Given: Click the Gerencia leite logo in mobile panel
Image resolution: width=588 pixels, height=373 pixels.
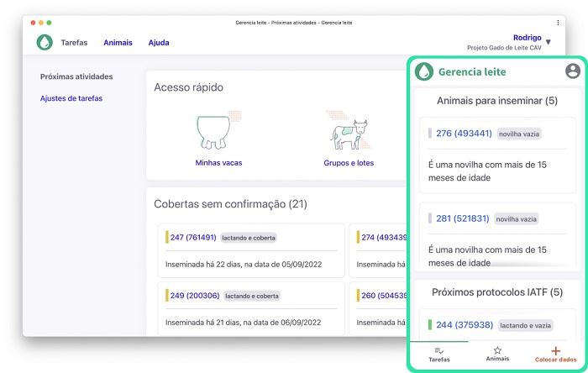Looking at the screenshot, I should coord(426,71).
